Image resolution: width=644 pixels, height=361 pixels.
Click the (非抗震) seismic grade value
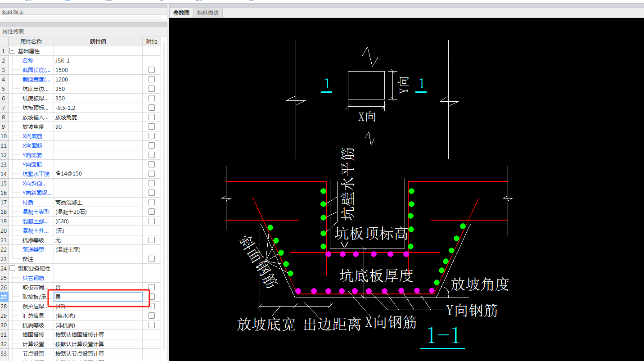pos(98,325)
